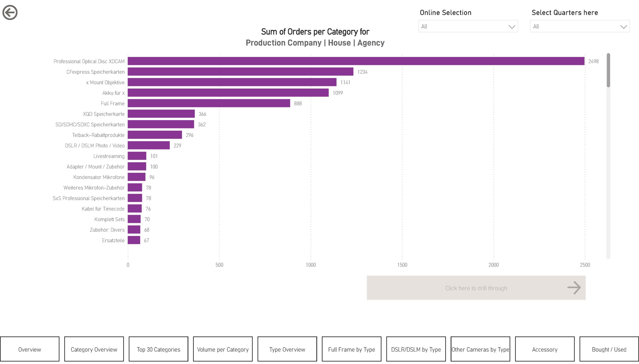Screen dimensions: 639x364
Task: Select the Kondensator Mikrofone bar
Action: 136,177
